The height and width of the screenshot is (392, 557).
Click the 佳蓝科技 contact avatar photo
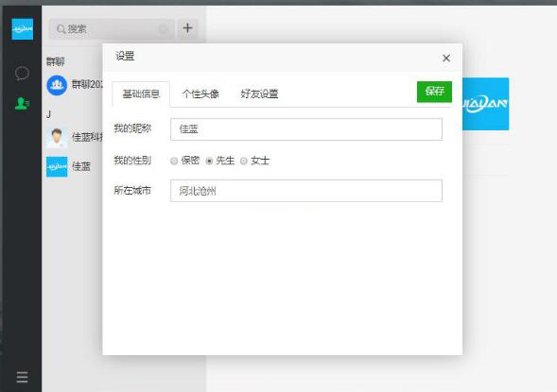(x=57, y=137)
